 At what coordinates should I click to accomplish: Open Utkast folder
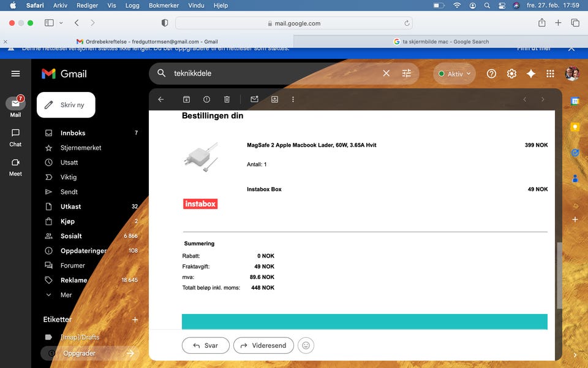pos(91,207)
